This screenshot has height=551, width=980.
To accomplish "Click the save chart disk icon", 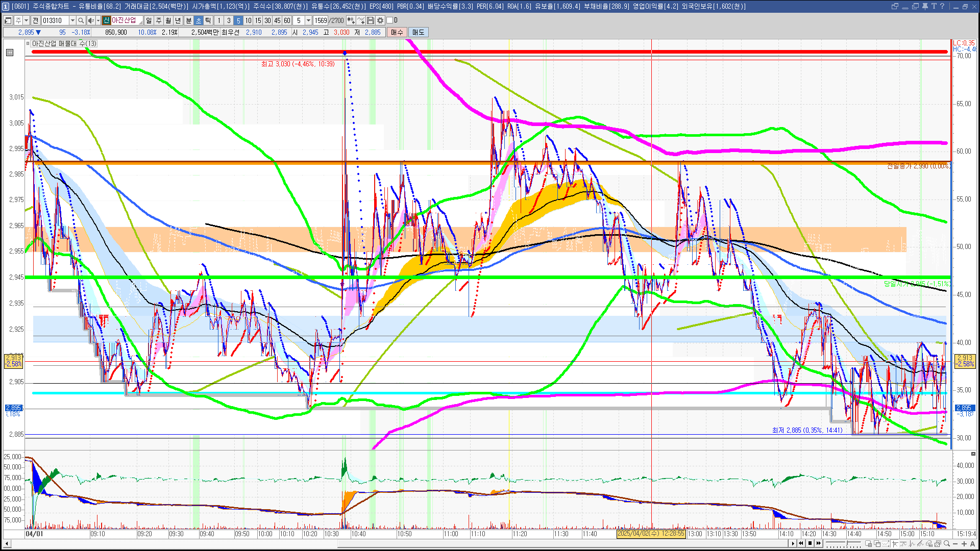I will coord(371,20).
